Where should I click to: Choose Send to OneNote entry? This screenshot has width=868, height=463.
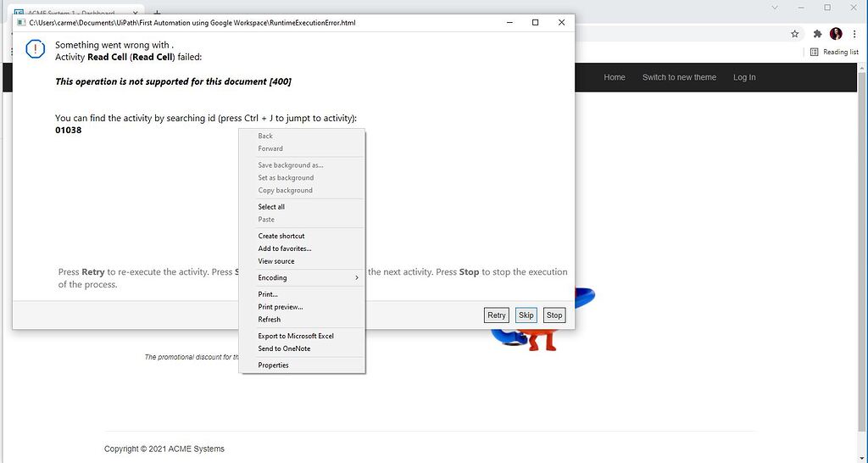coord(302,349)
